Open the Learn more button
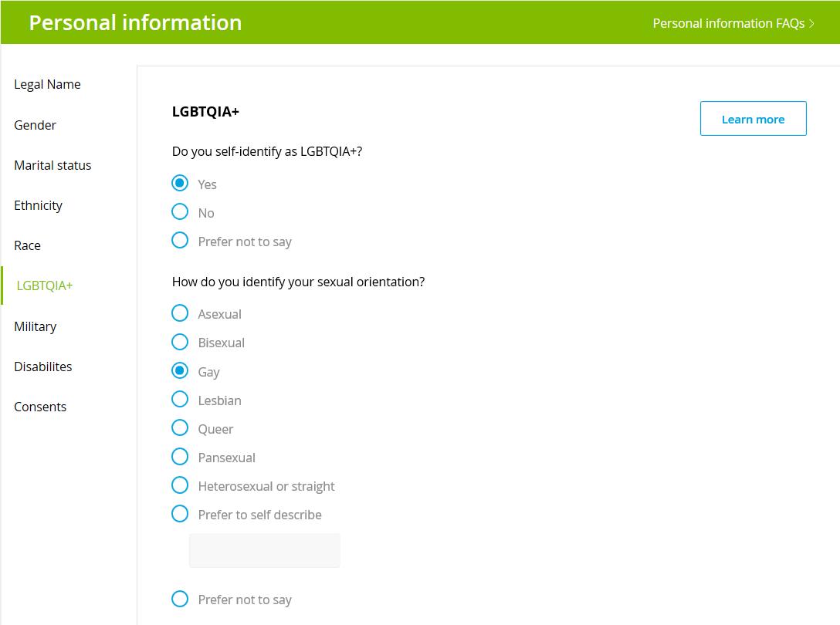840x625 pixels. (x=754, y=118)
